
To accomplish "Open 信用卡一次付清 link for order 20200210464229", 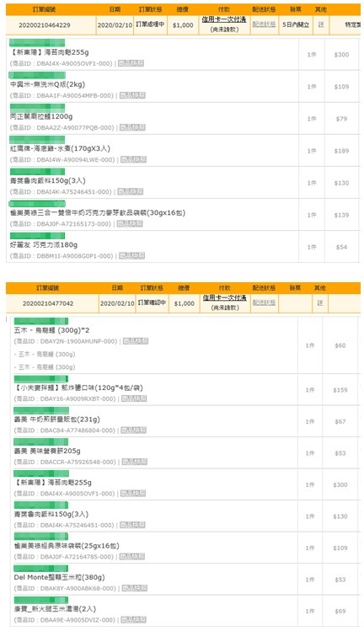I will pyautogui.click(x=224, y=19).
